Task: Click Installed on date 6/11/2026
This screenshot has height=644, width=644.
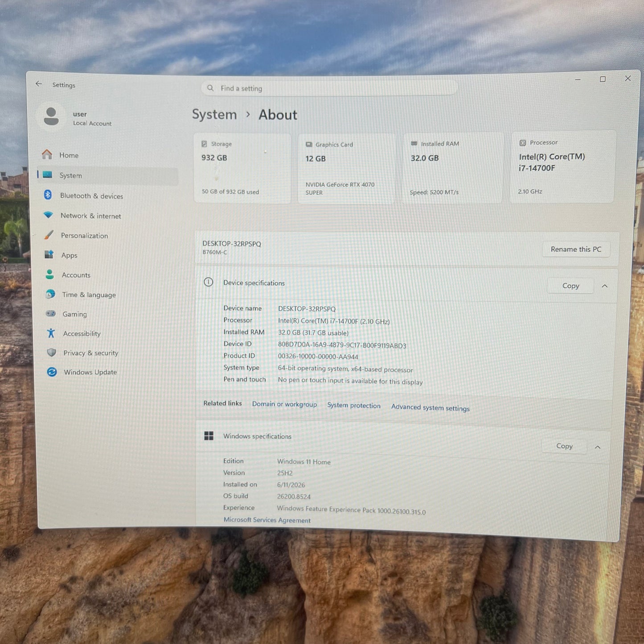Action: tap(291, 485)
